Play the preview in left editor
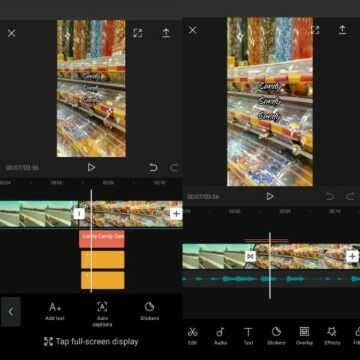The height and width of the screenshot is (360, 360). coord(91,167)
